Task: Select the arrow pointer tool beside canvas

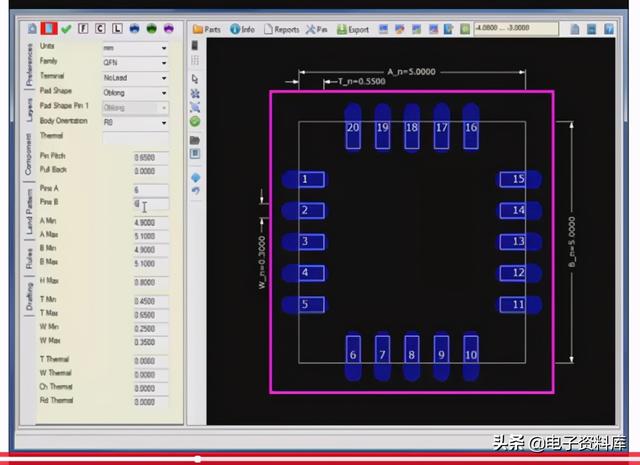Action: tap(195, 78)
